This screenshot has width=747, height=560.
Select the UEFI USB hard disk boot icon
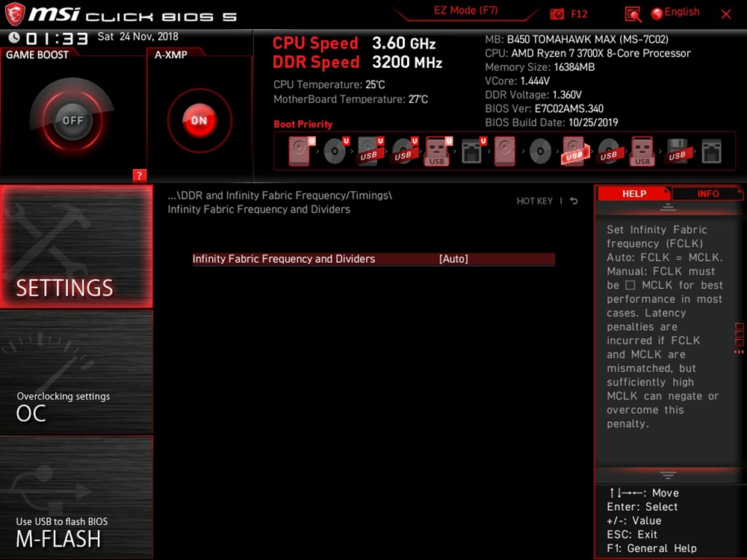371,151
